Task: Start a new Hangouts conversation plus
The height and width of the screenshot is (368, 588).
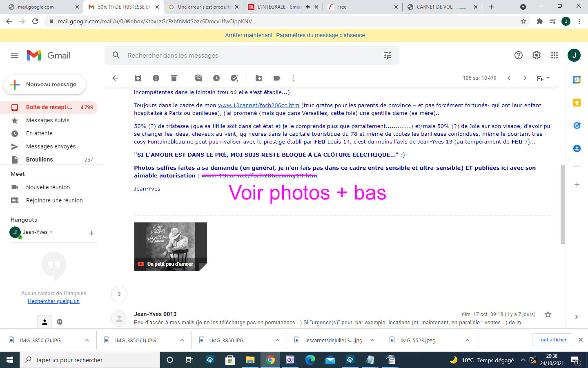Action: [91, 233]
